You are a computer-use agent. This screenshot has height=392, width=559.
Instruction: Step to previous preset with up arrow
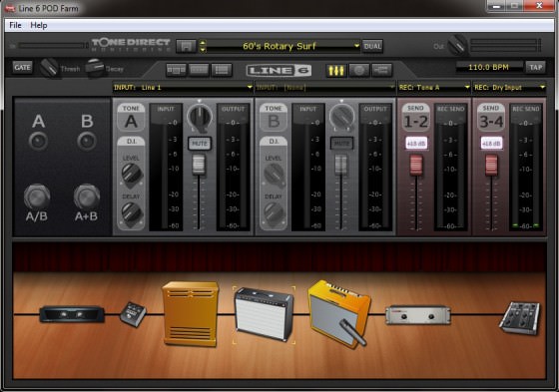coord(203,43)
